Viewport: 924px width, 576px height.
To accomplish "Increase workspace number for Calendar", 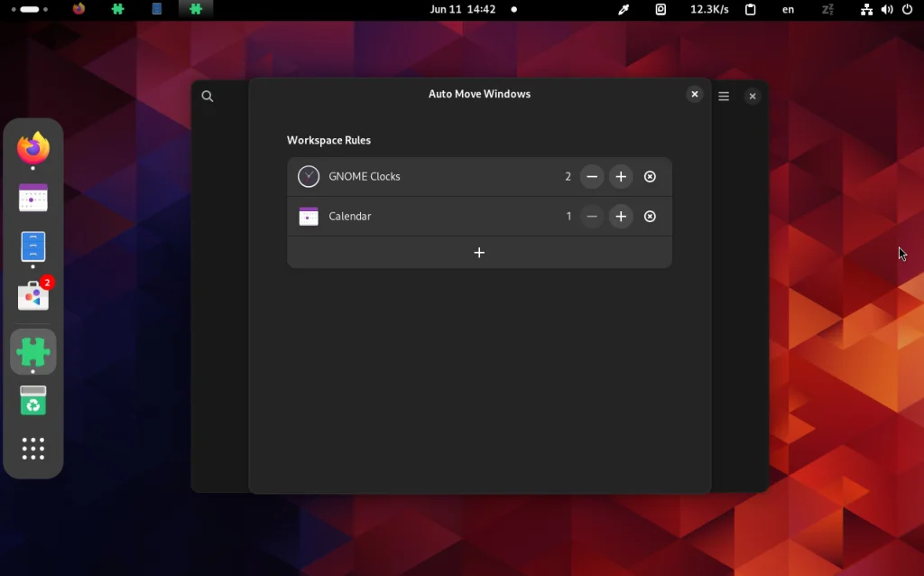I will coord(621,217).
